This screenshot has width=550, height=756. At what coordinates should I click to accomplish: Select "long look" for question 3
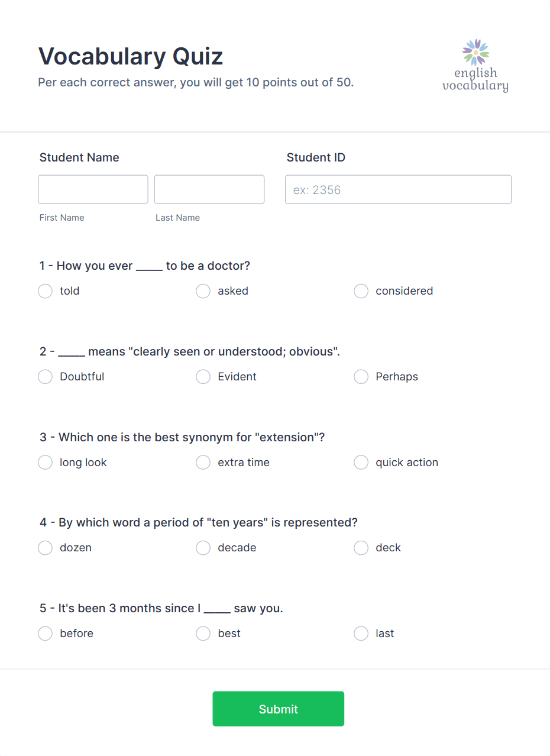(45, 462)
